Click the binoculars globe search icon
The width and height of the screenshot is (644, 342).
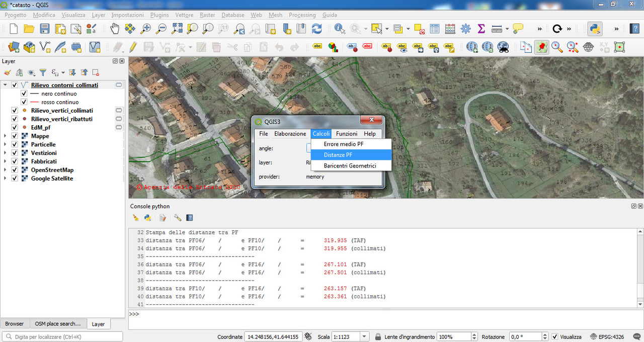[x=503, y=47]
